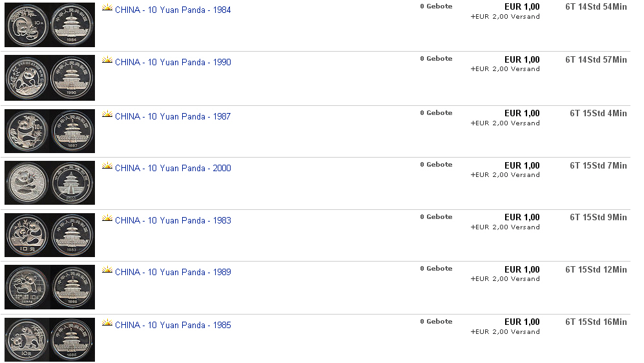644x363 pixels.
Task: Click the new-listing icon next to the 1989 Panda
Action: 107,270
